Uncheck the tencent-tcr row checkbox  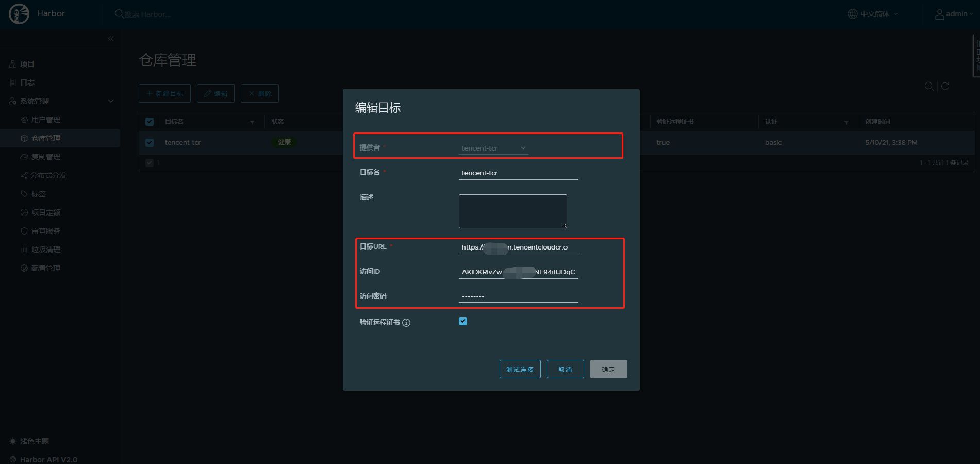tap(150, 143)
